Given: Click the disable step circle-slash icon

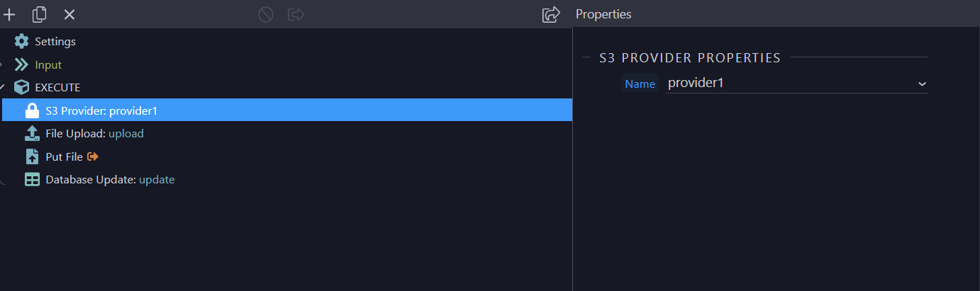Looking at the screenshot, I should (x=266, y=14).
